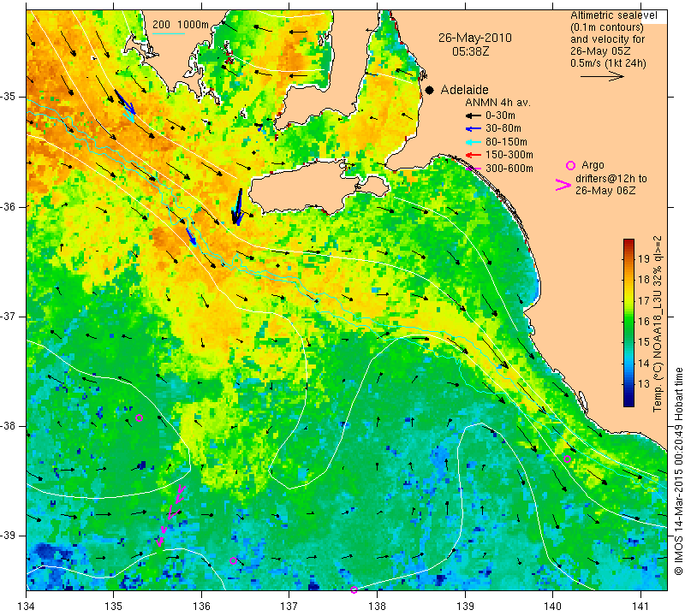Click the IMOS copyright timestamp text

tap(678, 471)
